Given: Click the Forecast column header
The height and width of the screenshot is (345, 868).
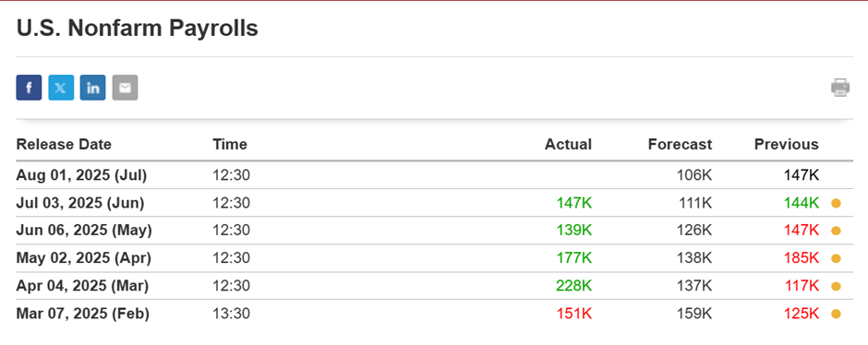Looking at the screenshot, I should point(680,145).
